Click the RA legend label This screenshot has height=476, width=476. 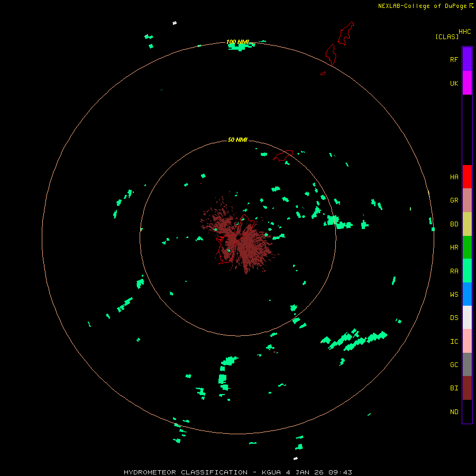454,271
